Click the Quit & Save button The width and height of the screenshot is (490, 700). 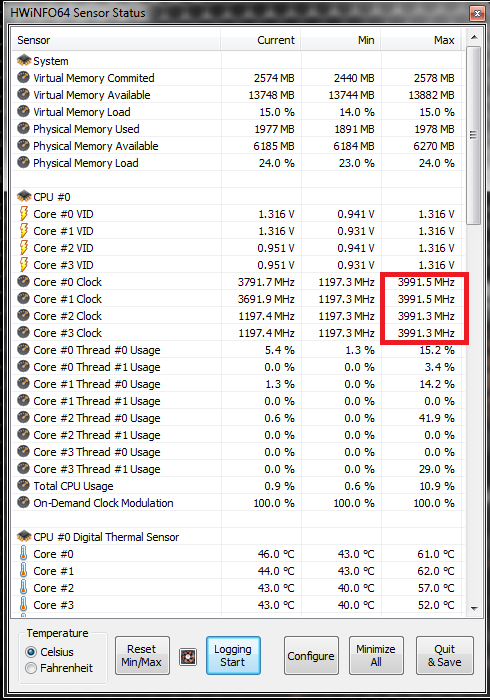[445, 655]
